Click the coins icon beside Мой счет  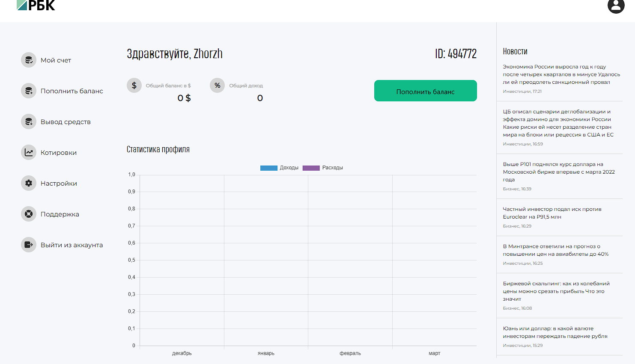pos(29,60)
